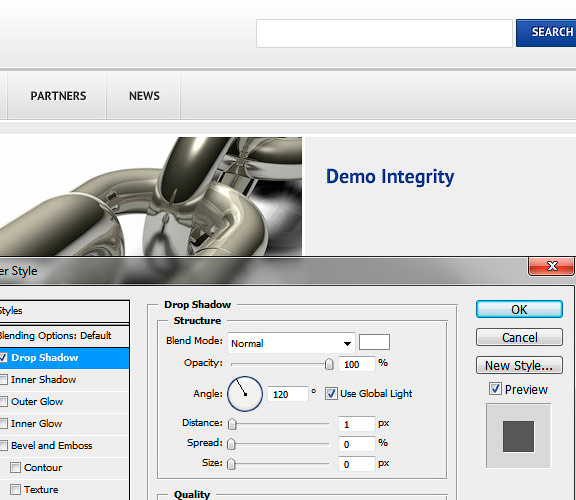
Task: Toggle the Outer Glow checkbox
Action: (x=3, y=402)
